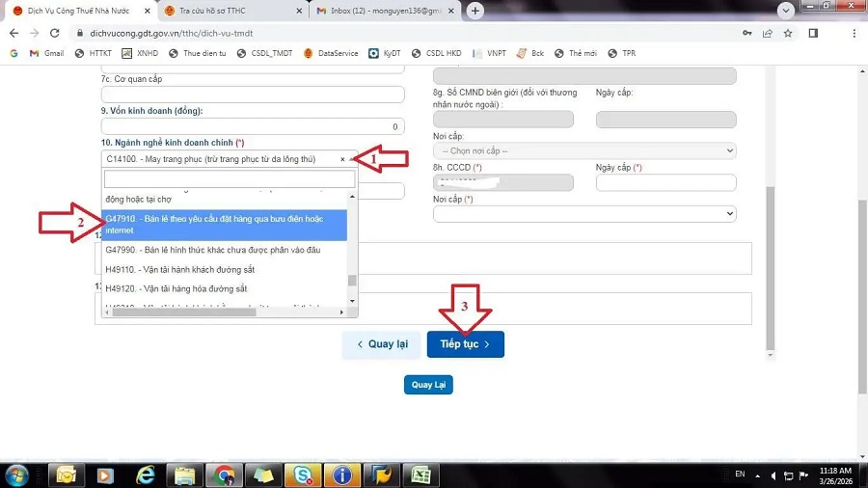The image size is (868, 488).
Task: Close the Tra cứu hồ sơ TTHC tab
Action: (299, 11)
